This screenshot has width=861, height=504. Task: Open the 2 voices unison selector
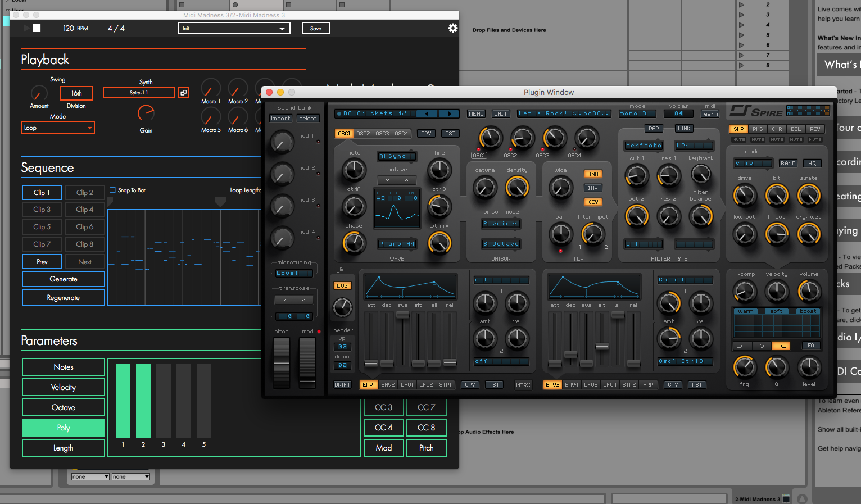[501, 224]
